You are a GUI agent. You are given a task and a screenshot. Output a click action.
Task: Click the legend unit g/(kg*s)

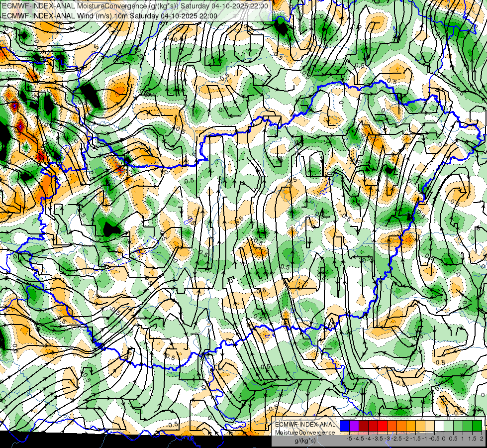click(x=305, y=441)
